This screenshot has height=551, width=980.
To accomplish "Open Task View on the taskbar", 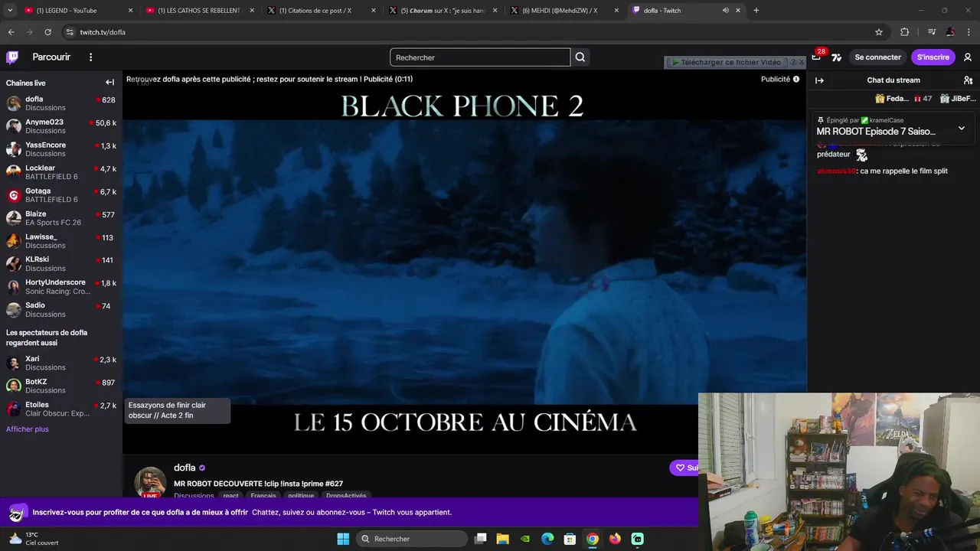I will (x=480, y=539).
